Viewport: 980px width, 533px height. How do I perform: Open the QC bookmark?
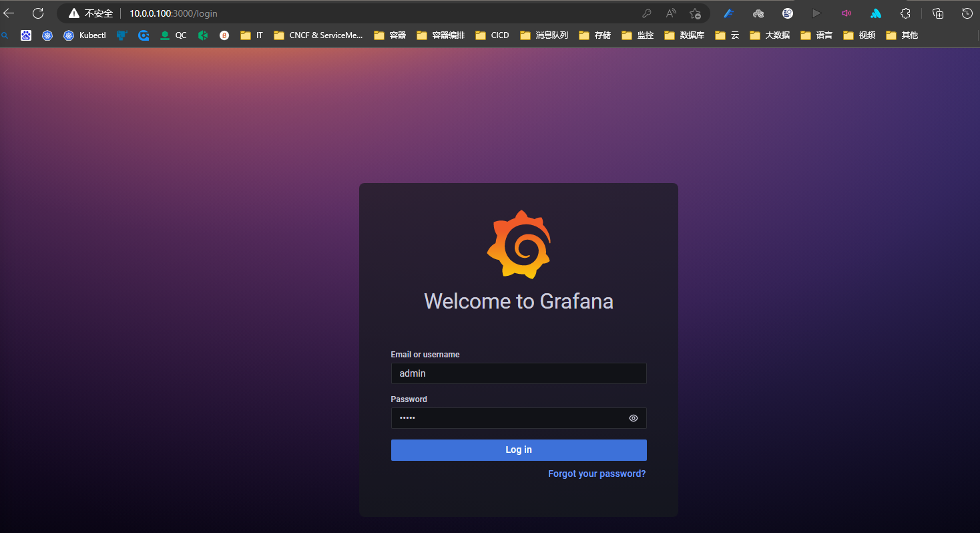tap(174, 35)
